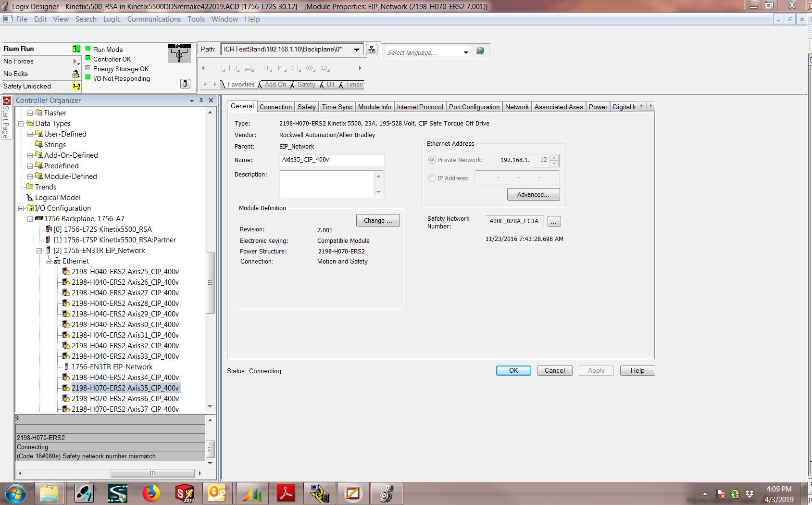Open Controller Organizer window position dropdown
This screenshot has height=505, width=812.
[x=192, y=101]
